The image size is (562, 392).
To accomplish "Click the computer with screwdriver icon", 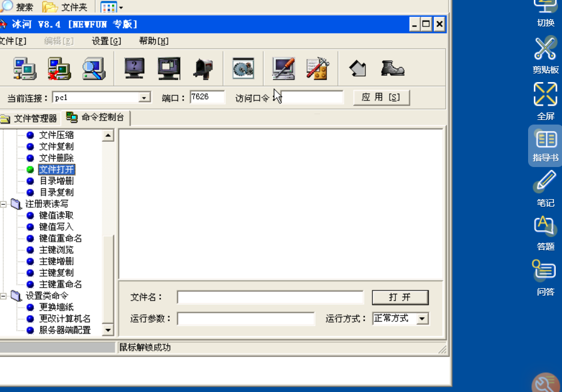I will click(x=283, y=68).
